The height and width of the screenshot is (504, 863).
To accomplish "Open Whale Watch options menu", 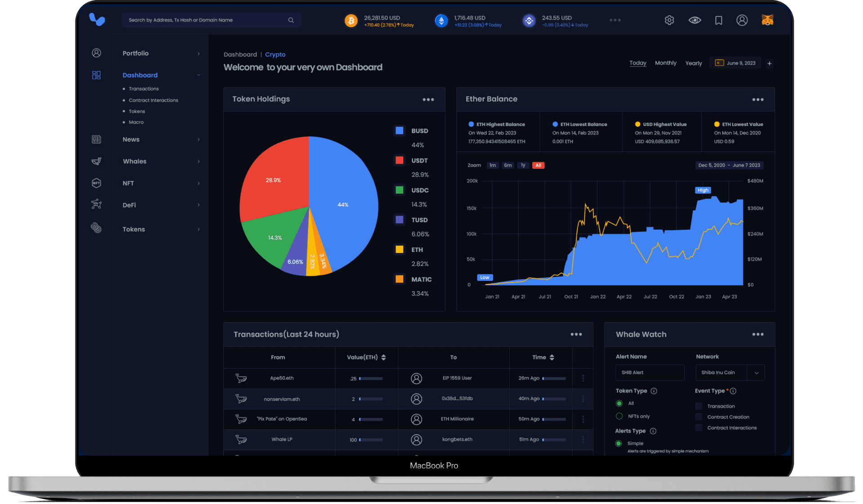I will click(758, 334).
